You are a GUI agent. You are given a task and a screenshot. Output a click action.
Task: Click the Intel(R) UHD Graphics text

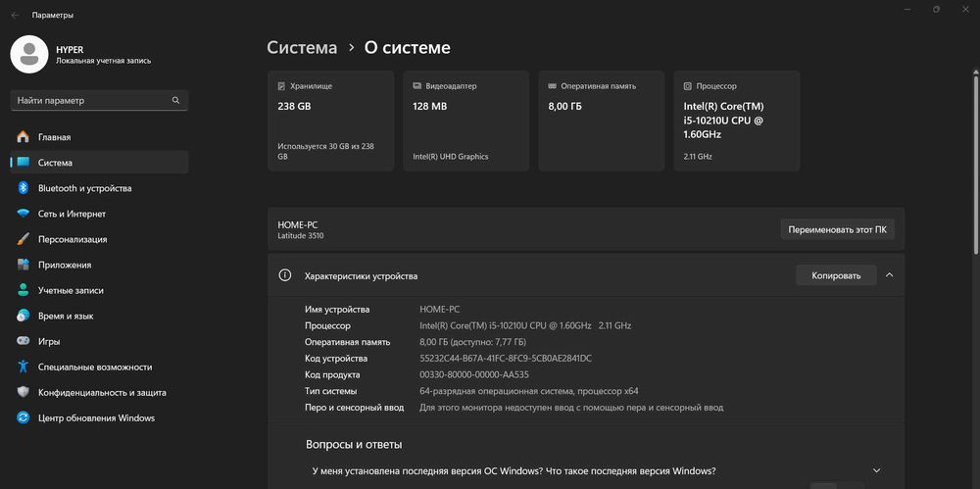click(451, 157)
